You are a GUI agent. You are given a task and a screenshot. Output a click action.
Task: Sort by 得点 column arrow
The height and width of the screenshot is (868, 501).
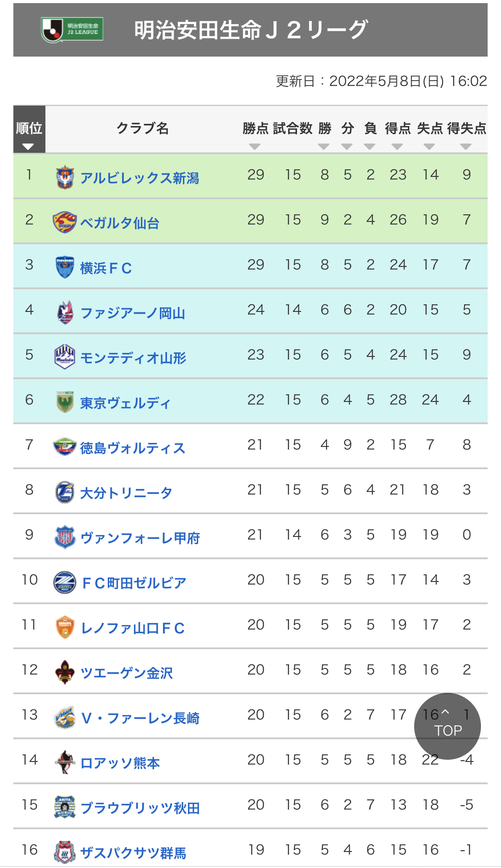point(397,147)
